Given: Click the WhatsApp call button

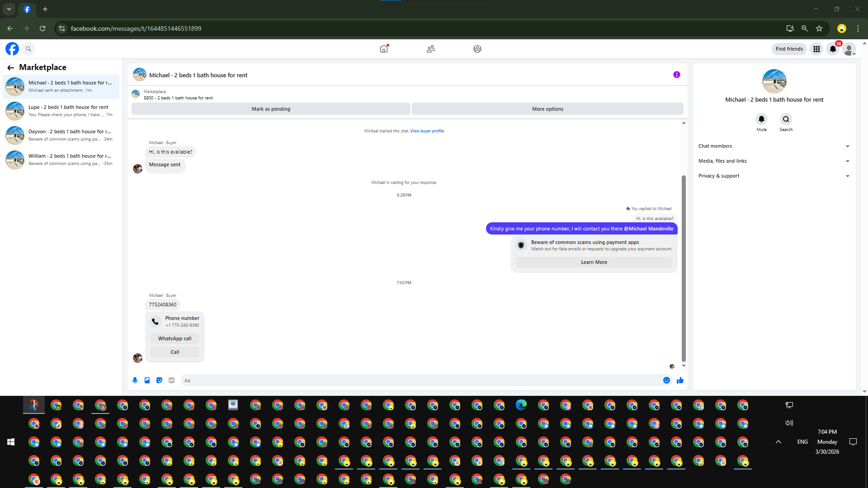Looking at the screenshot, I should (175, 338).
